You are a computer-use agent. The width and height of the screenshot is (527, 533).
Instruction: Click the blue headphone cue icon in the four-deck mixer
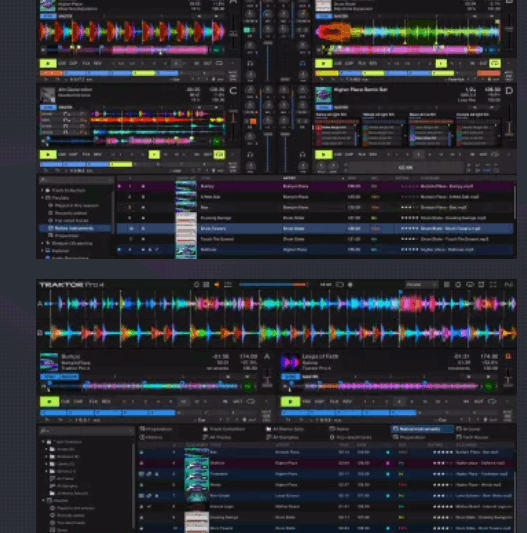pos(302,63)
